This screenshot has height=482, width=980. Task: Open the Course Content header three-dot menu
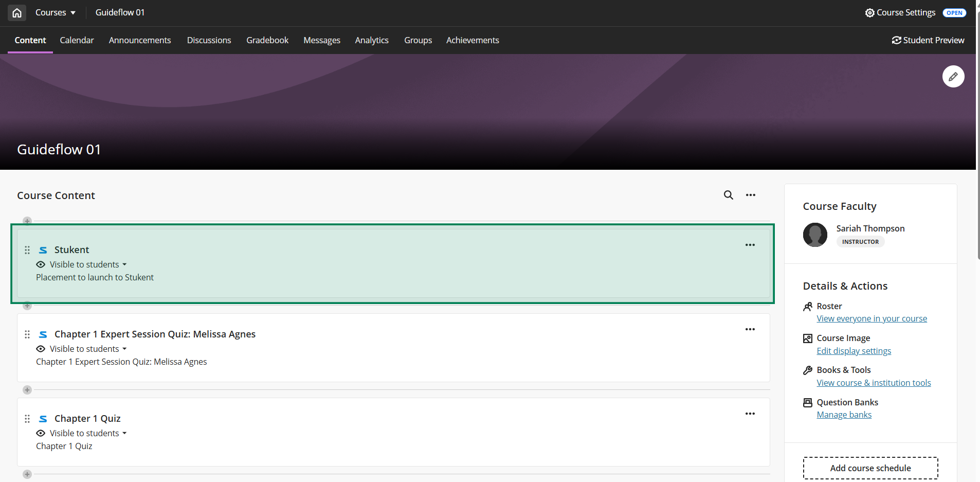[750, 195]
